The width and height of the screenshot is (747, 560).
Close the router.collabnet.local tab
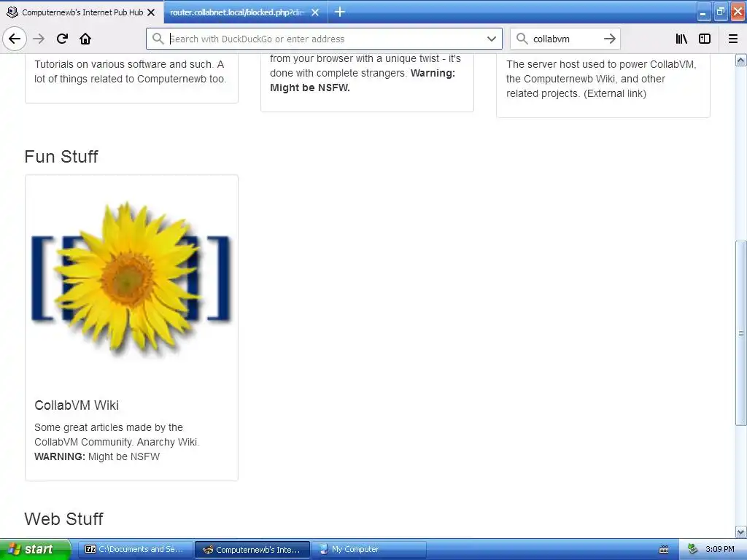pos(315,12)
